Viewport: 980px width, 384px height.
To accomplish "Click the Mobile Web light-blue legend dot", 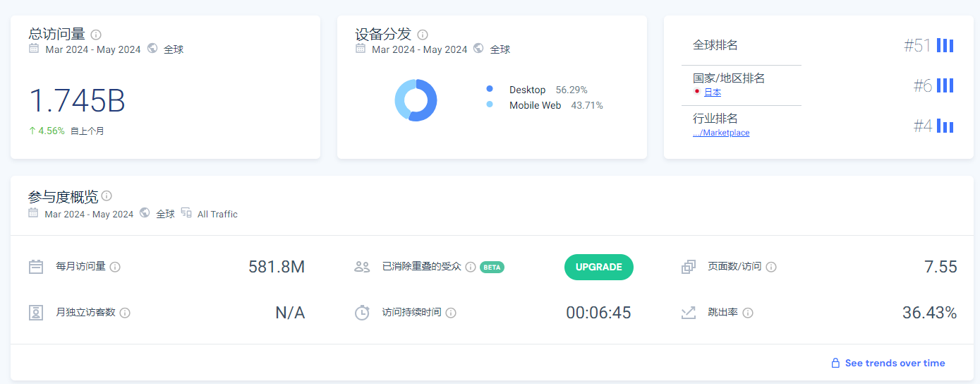I will pyautogui.click(x=490, y=104).
